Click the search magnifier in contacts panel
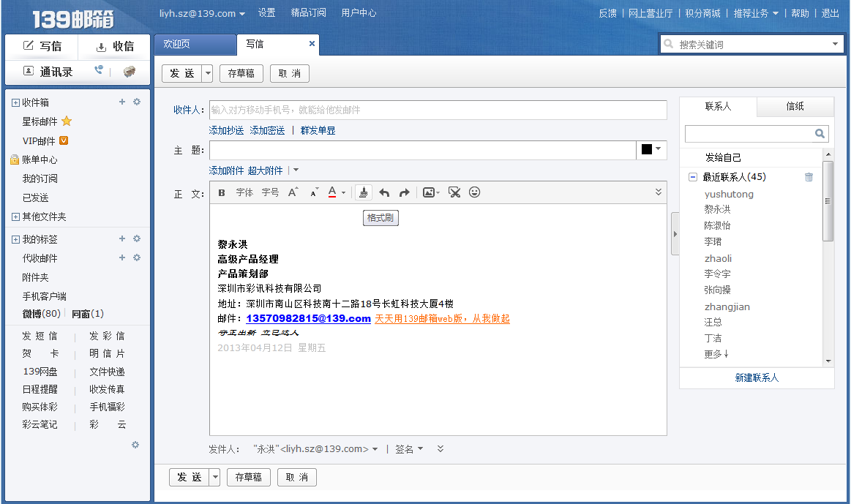This screenshot has width=851, height=504. [820, 134]
